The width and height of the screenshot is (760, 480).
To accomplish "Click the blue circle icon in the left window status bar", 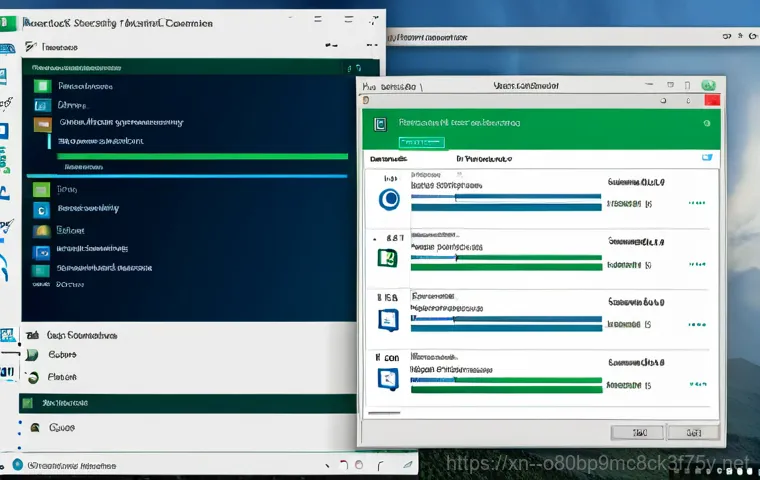I will (18, 464).
